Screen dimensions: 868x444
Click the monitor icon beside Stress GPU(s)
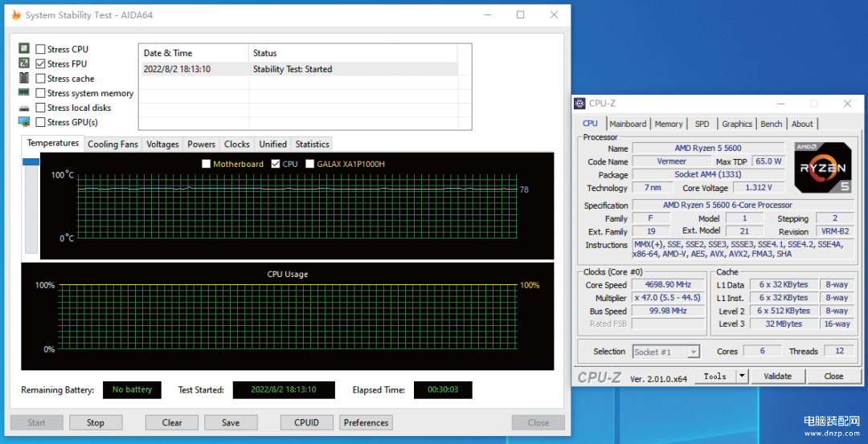24,122
